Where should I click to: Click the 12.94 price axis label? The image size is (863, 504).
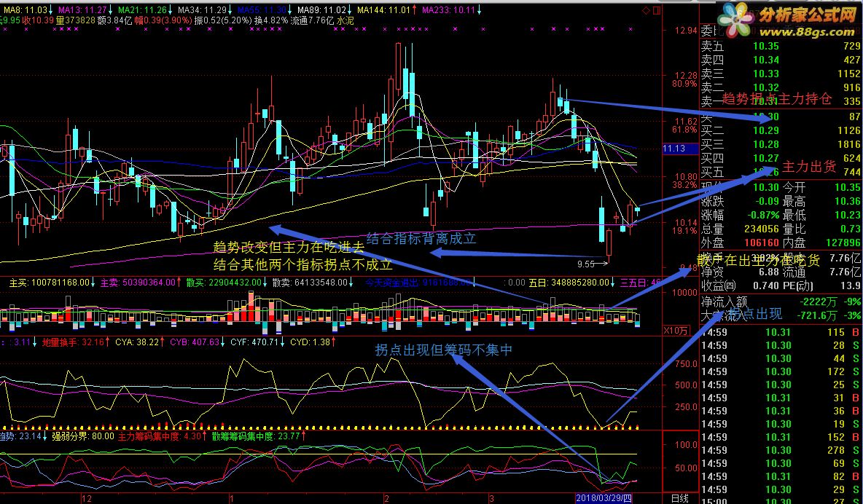[686, 30]
